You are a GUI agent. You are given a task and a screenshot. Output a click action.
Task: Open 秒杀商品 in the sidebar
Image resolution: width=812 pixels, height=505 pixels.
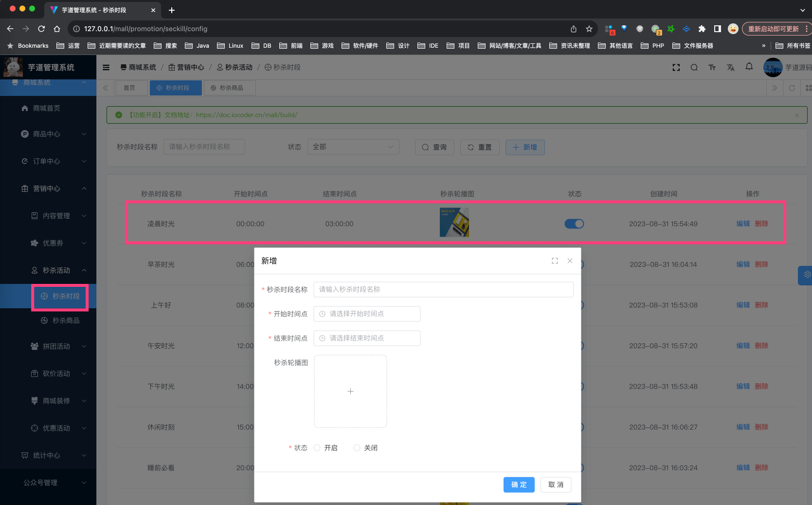[x=66, y=320]
